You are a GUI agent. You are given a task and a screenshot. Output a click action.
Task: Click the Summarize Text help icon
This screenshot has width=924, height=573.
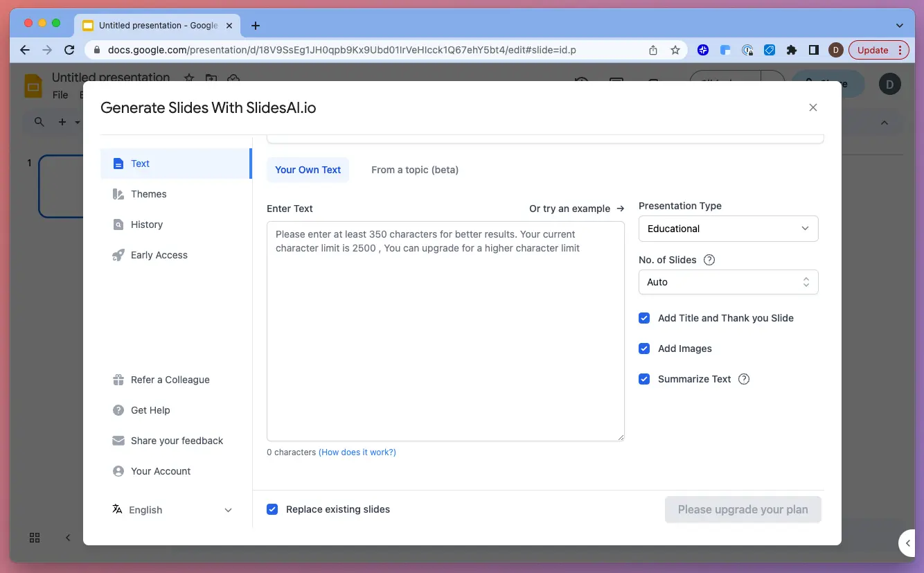[x=744, y=379]
